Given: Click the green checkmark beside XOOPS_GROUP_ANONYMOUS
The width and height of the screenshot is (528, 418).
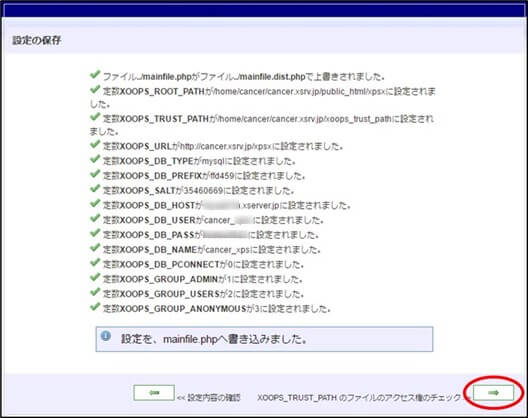Looking at the screenshot, I should (x=95, y=307).
